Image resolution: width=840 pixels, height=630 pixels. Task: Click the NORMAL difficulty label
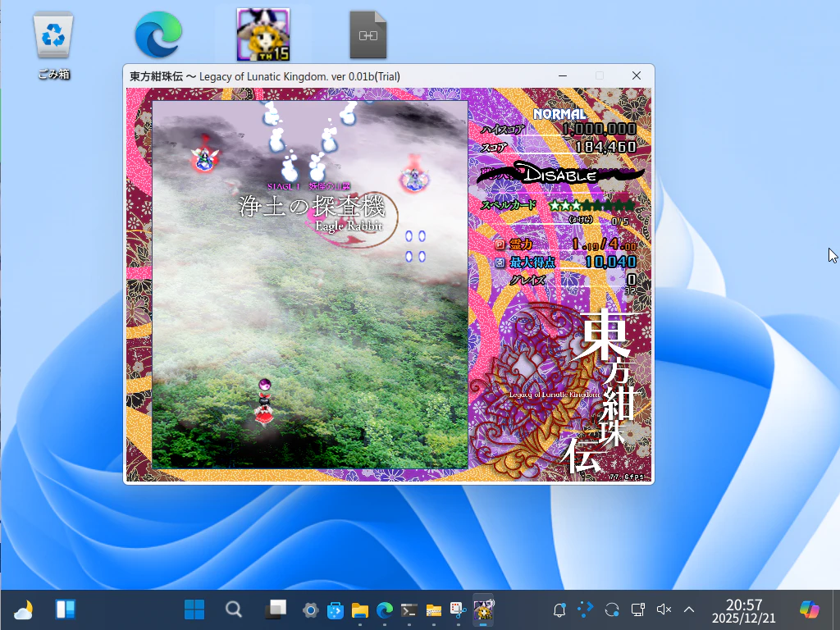point(559,114)
